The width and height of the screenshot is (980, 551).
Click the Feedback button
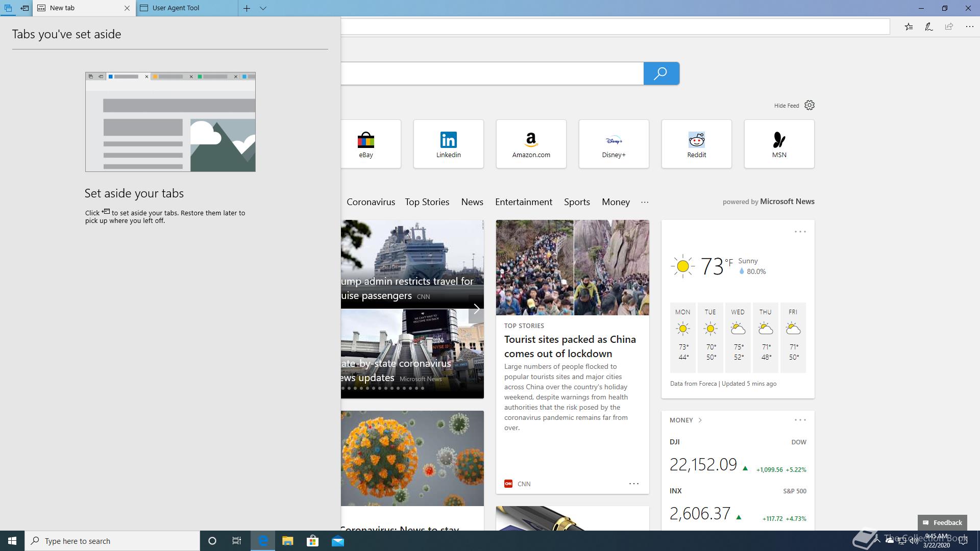pyautogui.click(x=942, y=522)
